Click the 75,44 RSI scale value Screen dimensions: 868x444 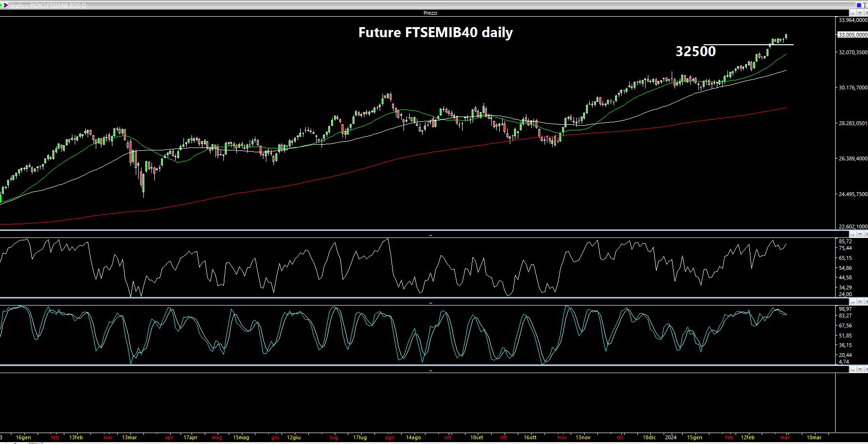coord(845,248)
